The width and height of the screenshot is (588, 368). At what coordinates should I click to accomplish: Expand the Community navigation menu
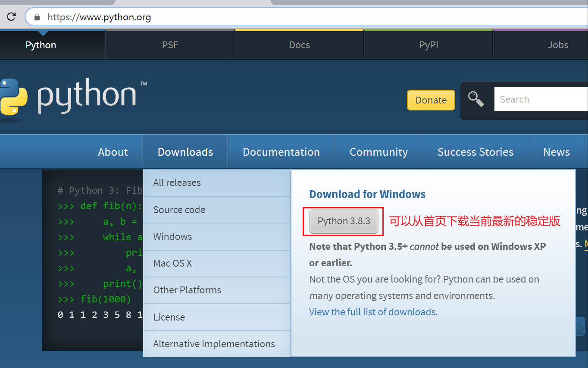point(378,152)
